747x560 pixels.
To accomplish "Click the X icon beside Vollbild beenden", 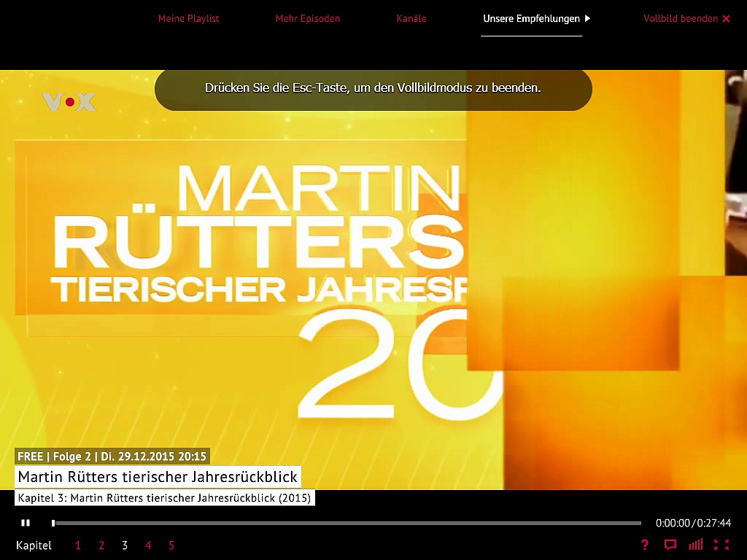I will pos(726,19).
